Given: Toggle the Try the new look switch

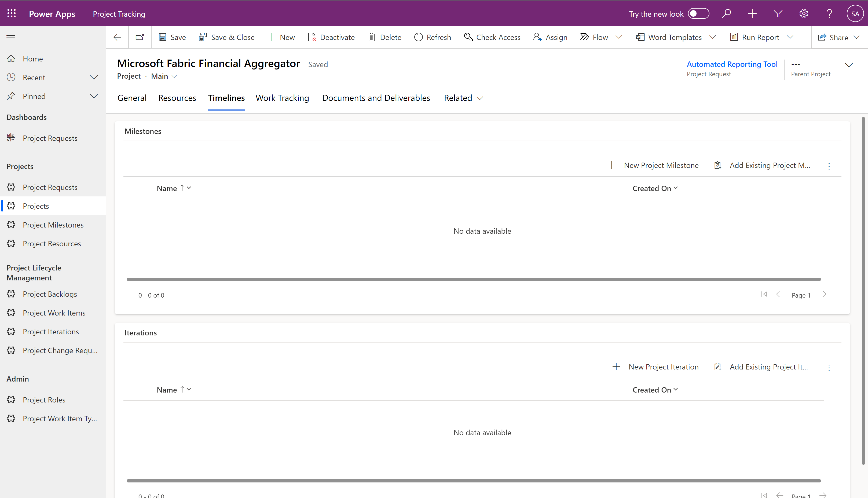Looking at the screenshot, I should tap(698, 14).
